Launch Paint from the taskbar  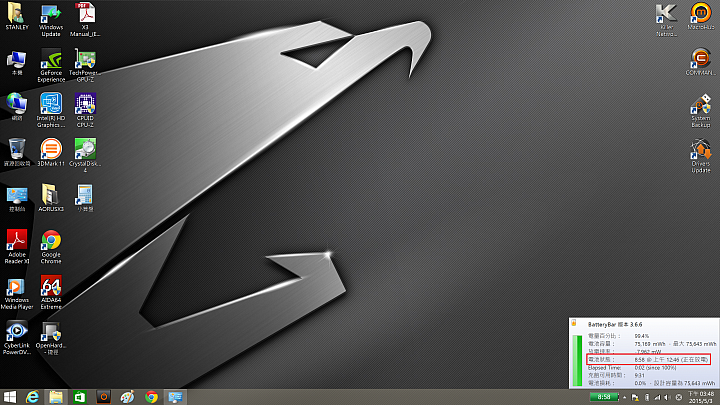127,397
